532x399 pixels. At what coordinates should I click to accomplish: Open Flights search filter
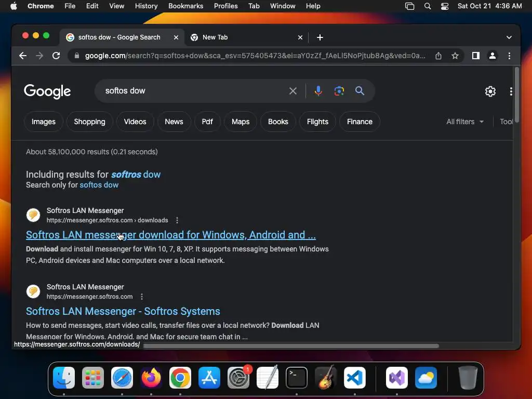(317, 122)
